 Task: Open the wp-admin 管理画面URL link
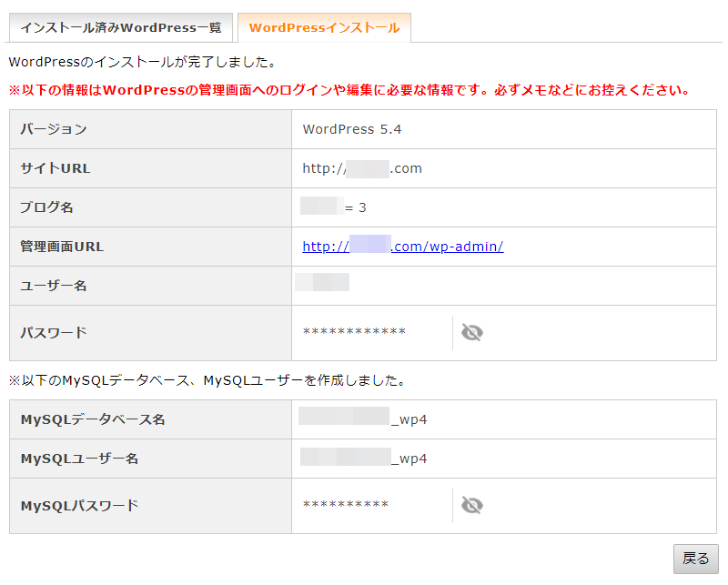coord(403,247)
